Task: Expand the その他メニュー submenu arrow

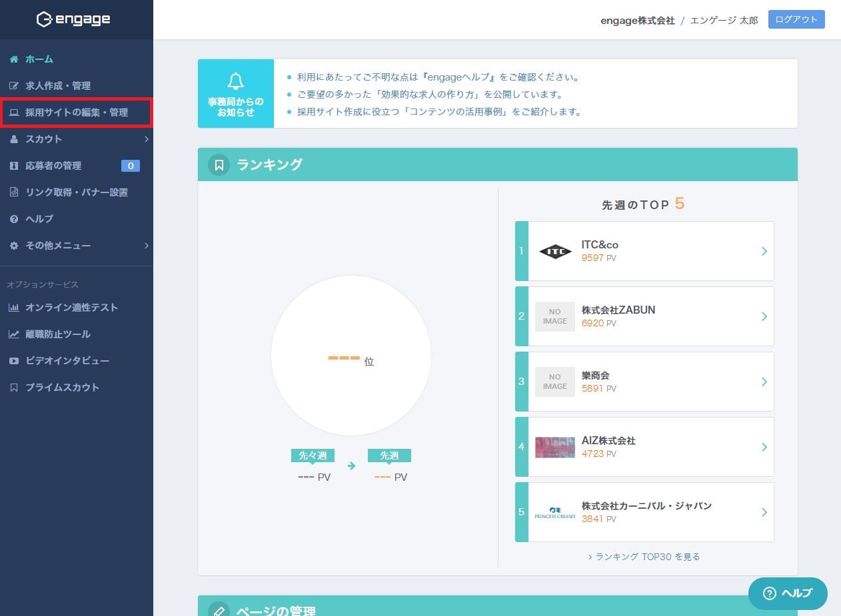Action: point(146,246)
